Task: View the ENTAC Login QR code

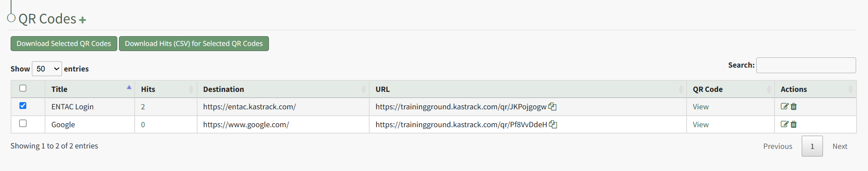Action: 701,107
